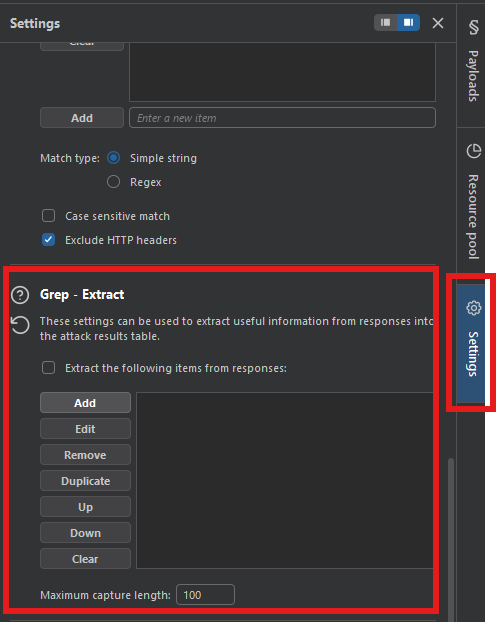496x622 pixels.
Task: Close the Settings panel
Action: coord(438,23)
